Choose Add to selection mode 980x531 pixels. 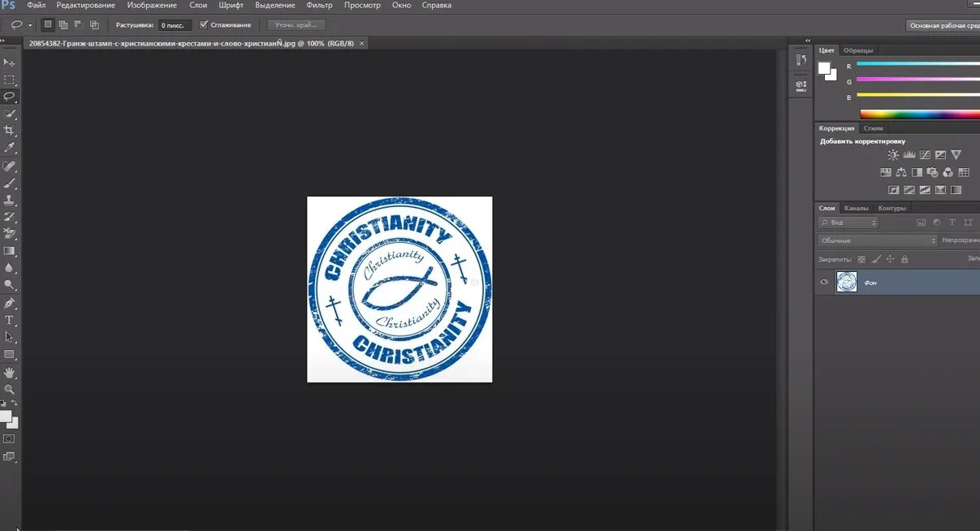coord(63,25)
